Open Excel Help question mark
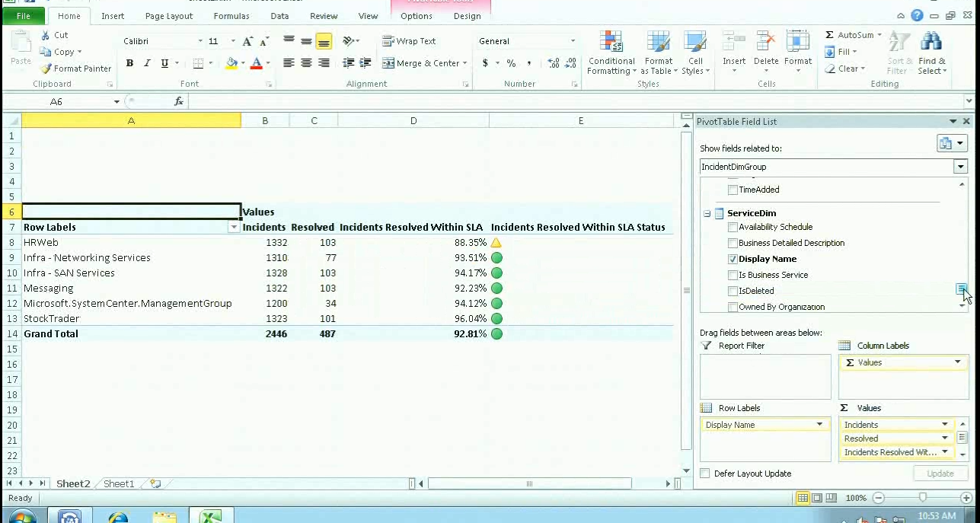The width and height of the screenshot is (980, 523). (x=917, y=15)
